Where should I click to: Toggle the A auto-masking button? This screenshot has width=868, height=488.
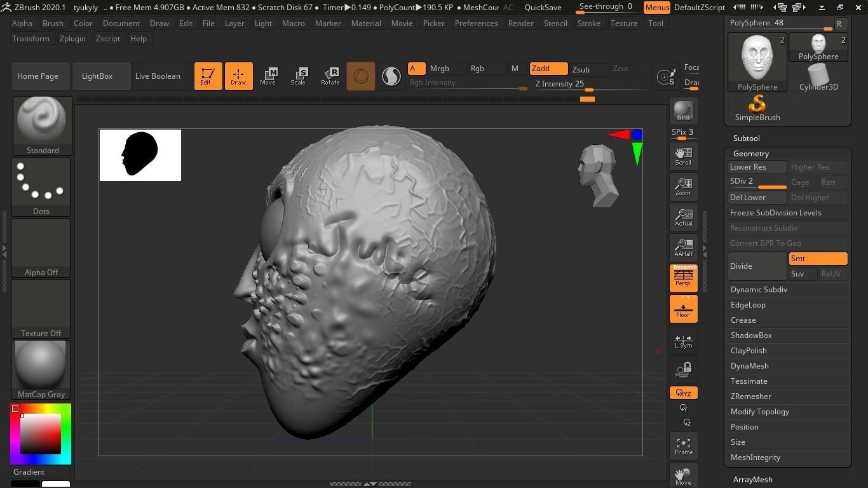point(416,69)
